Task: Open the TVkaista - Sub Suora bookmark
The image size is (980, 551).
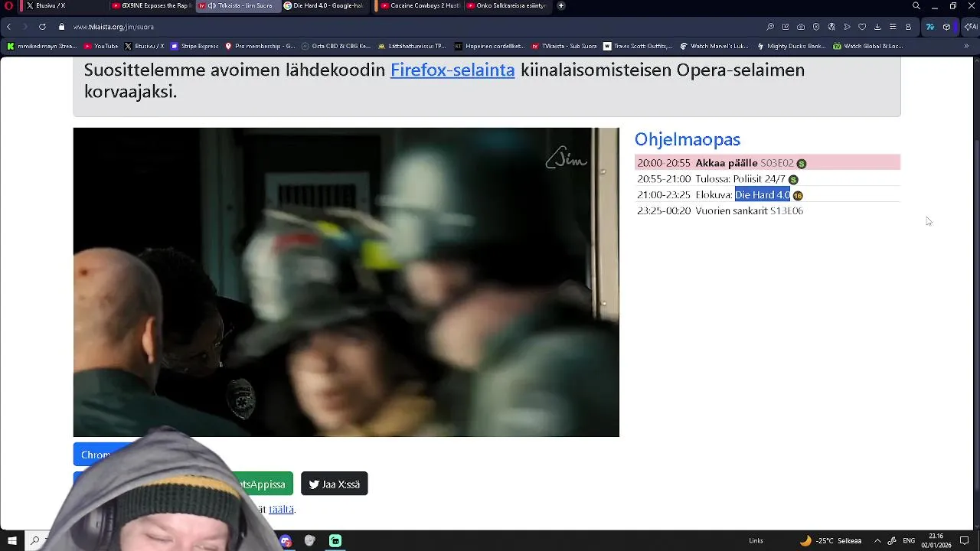Action: tap(564, 46)
